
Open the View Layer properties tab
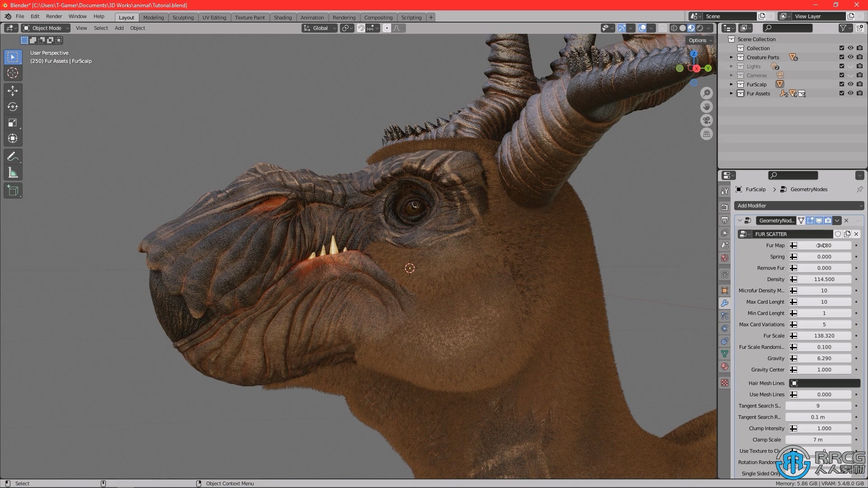point(725,233)
